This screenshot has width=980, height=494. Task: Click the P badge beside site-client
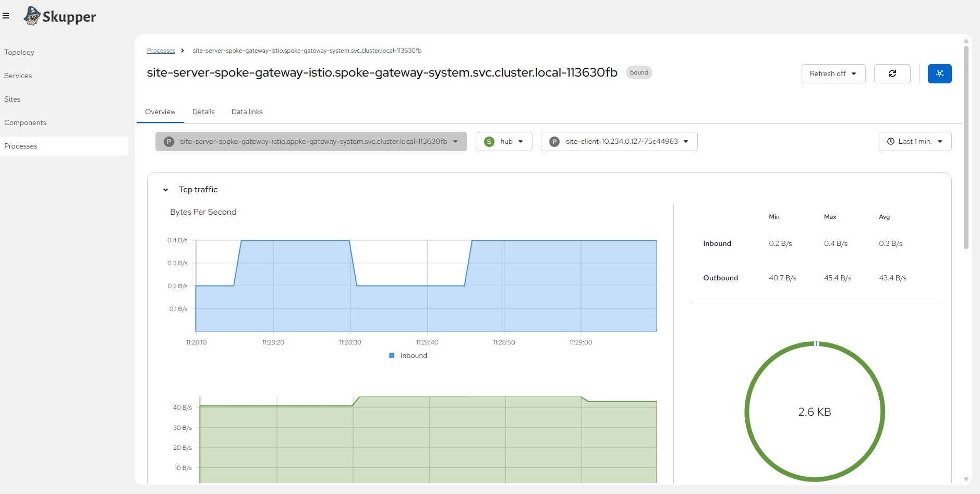coord(554,142)
